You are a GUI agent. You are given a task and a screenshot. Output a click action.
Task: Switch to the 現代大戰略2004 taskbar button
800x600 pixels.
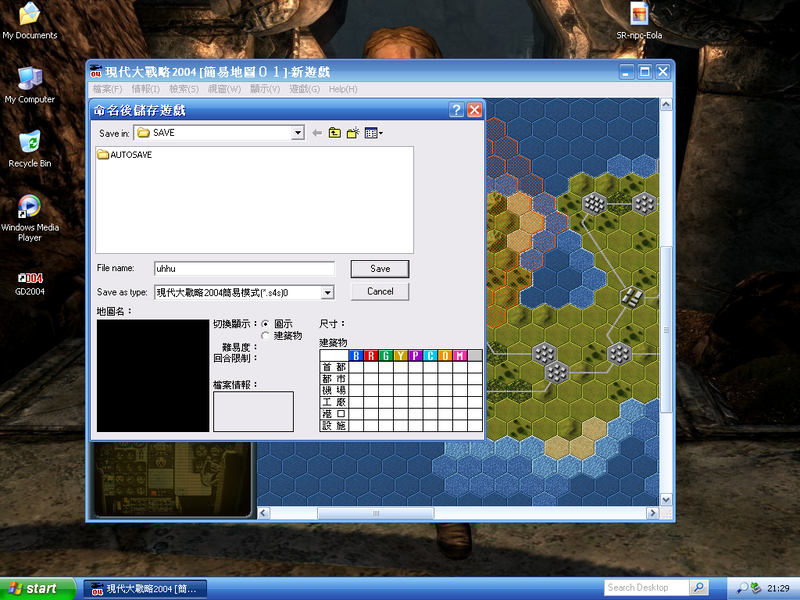tap(145, 589)
